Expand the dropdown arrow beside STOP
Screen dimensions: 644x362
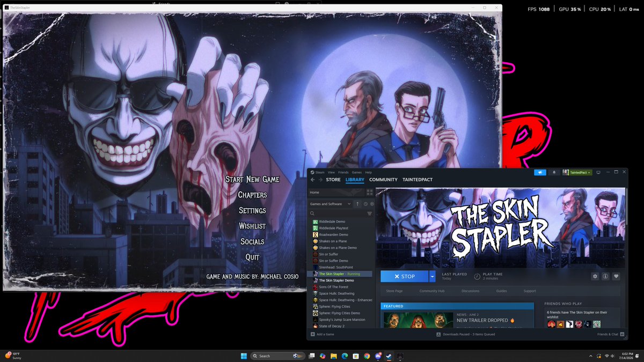432,276
